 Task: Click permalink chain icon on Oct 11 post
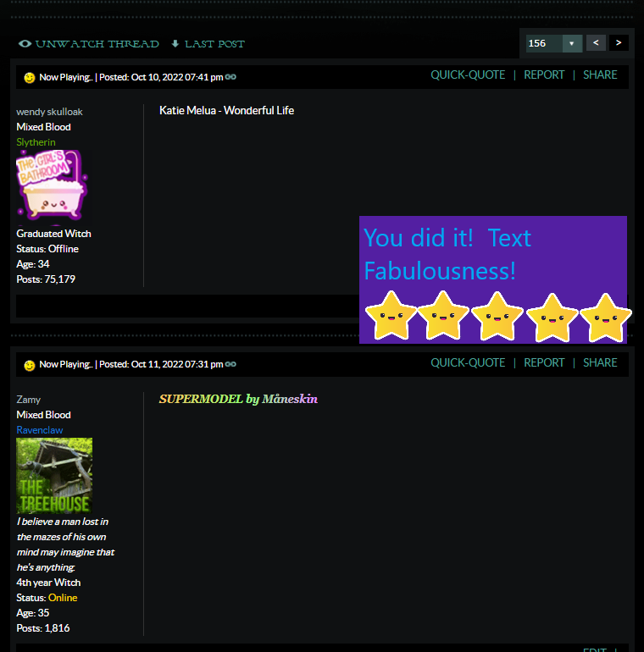point(230,364)
